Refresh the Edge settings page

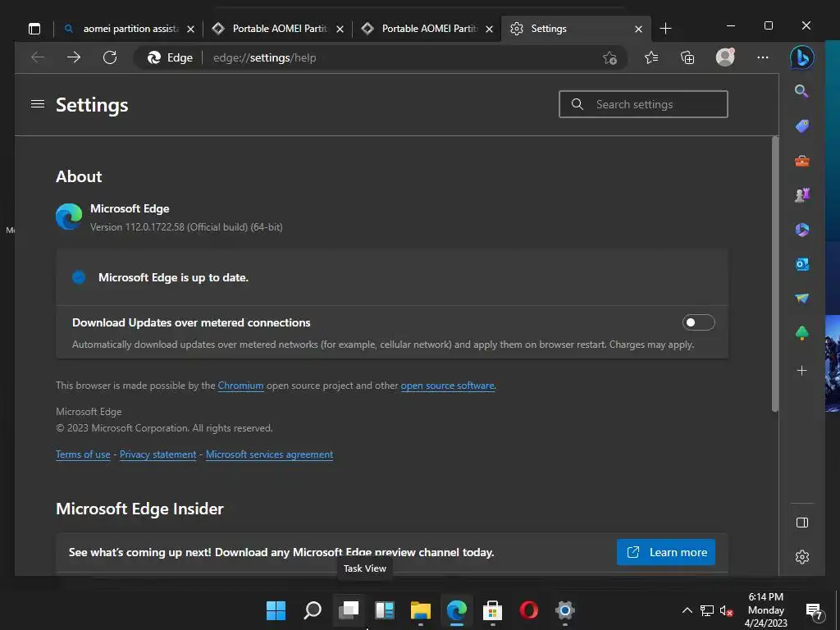click(110, 57)
